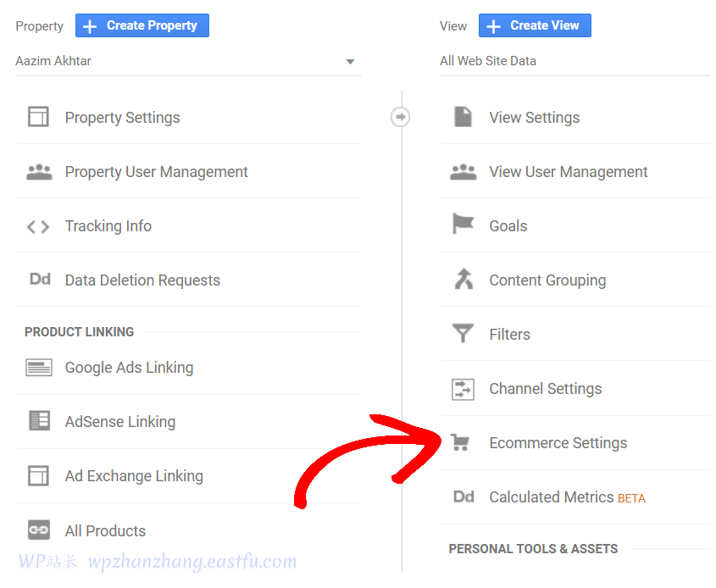Click the Content Grouping merge icon

pyautogui.click(x=464, y=279)
